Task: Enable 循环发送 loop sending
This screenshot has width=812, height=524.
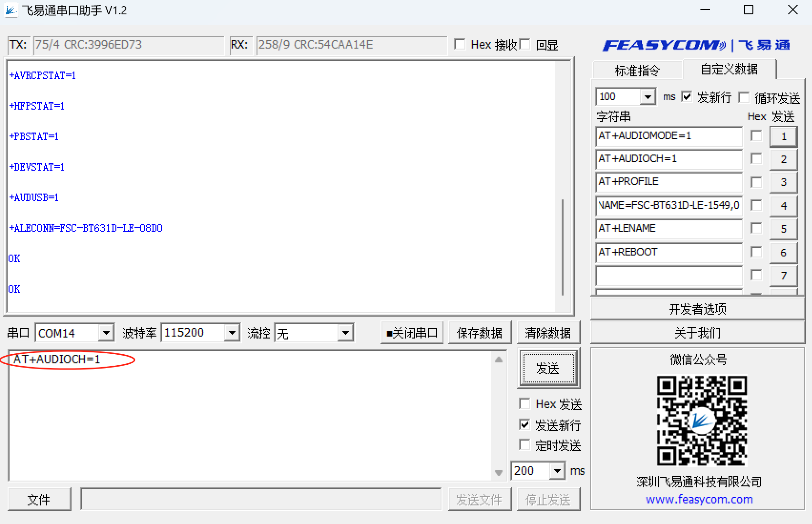Action: (x=744, y=97)
